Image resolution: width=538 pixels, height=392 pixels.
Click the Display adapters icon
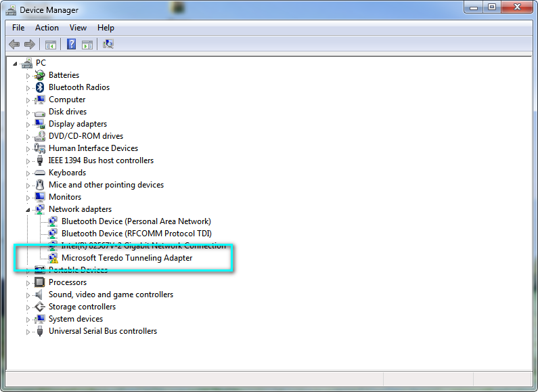(x=40, y=124)
